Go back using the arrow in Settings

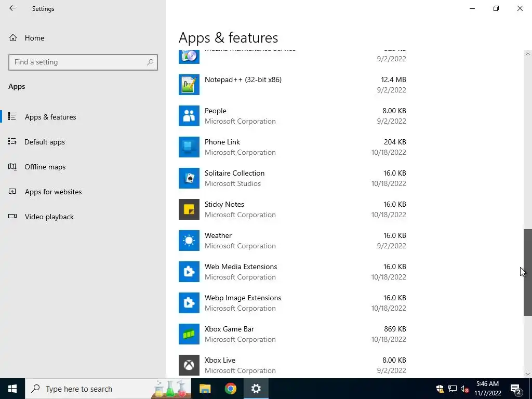[x=12, y=8]
